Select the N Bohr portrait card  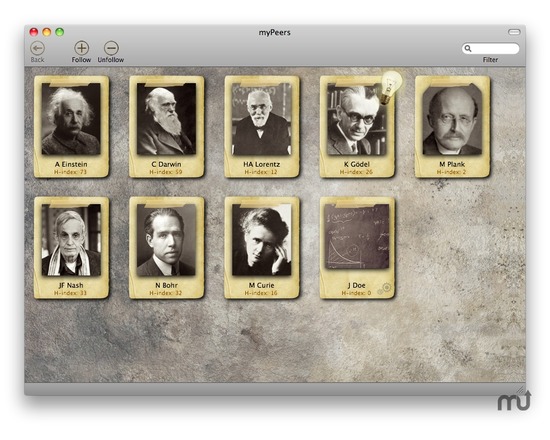click(x=167, y=248)
